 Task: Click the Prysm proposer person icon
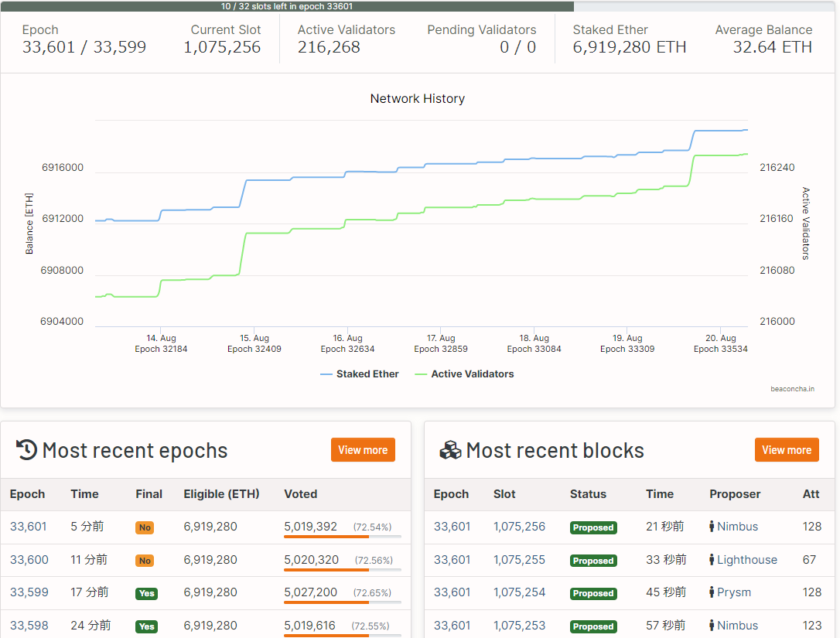coord(712,592)
